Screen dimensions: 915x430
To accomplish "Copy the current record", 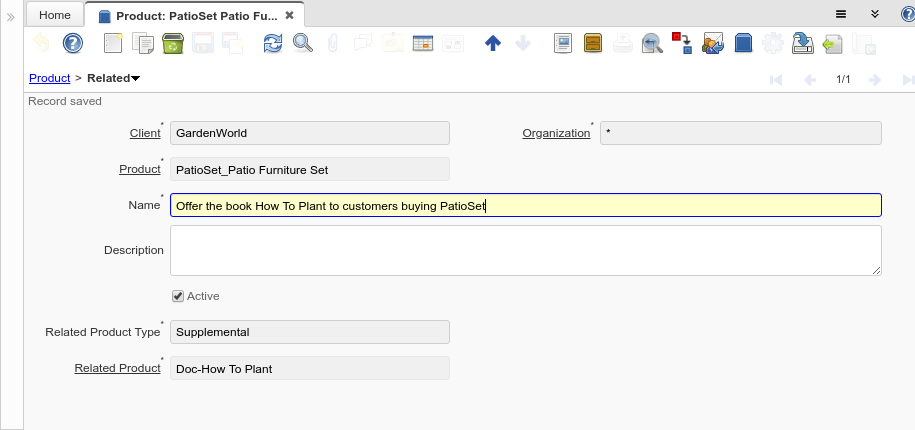I will [143, 43].
